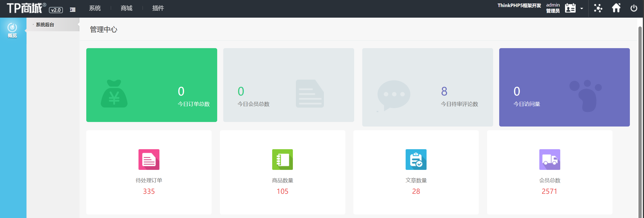Viewport: 644px width, 218px height.
Task: Click the green 商品数量 notebook icon
Action: [282, 160]
